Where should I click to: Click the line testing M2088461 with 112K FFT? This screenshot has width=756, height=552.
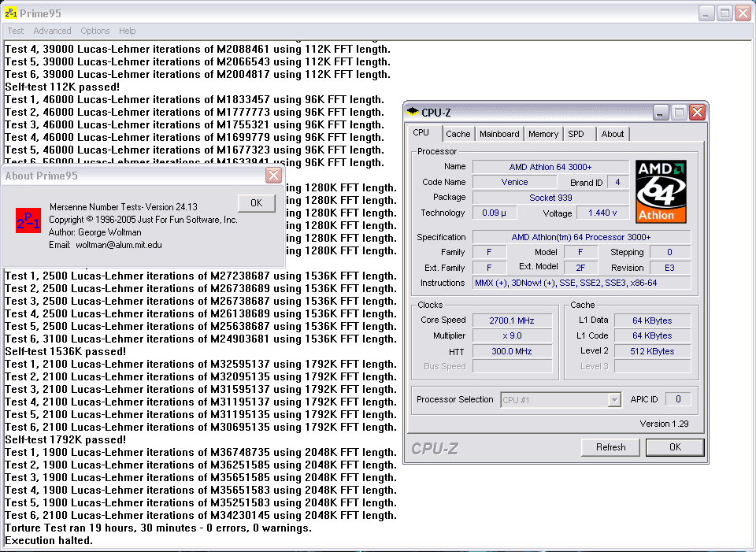coord(198,49)
